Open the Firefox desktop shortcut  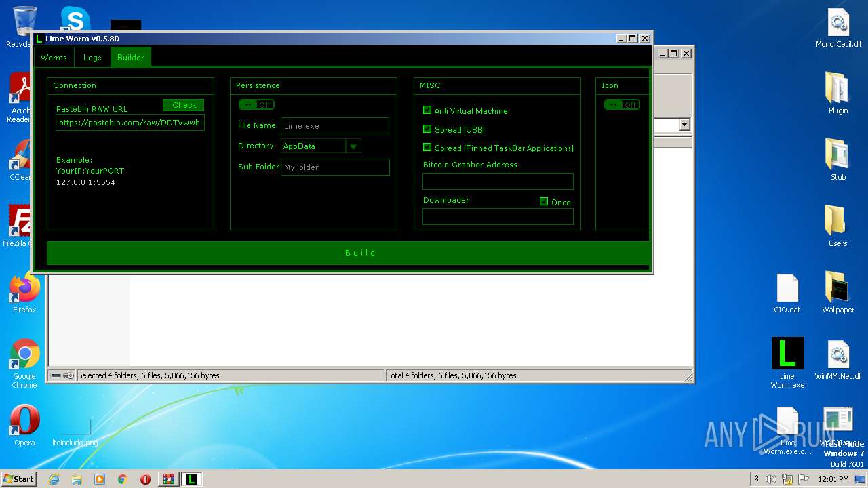point(24,293)
